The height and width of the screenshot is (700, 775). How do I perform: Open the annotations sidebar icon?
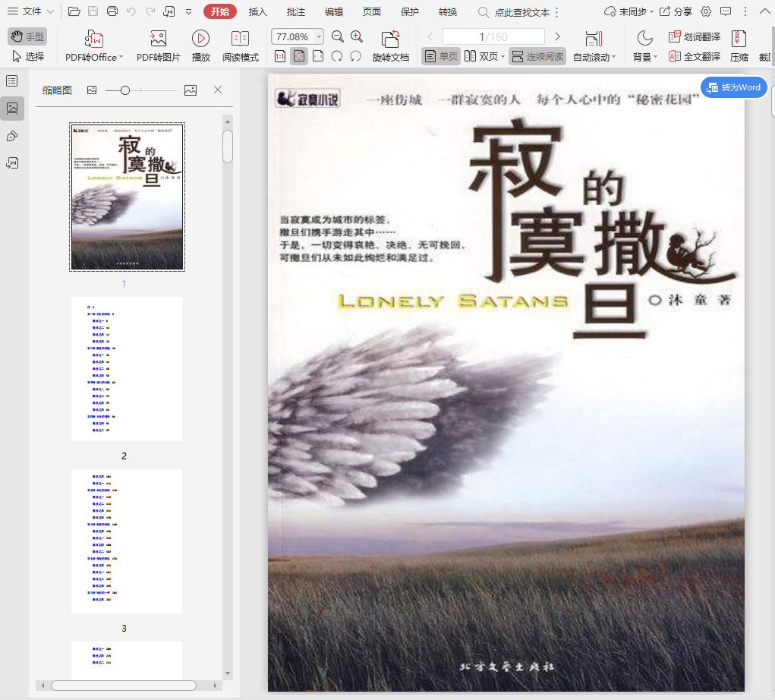click(12, 136)
